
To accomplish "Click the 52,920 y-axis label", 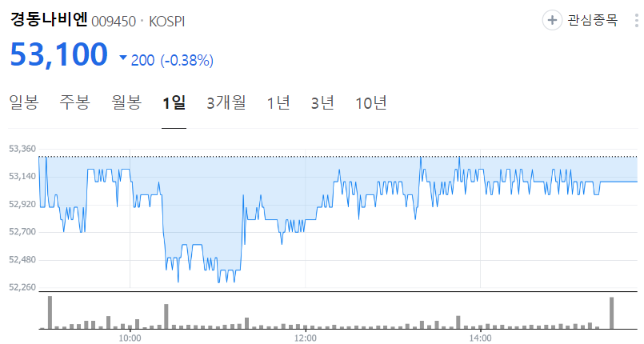I will coord(22,204).
